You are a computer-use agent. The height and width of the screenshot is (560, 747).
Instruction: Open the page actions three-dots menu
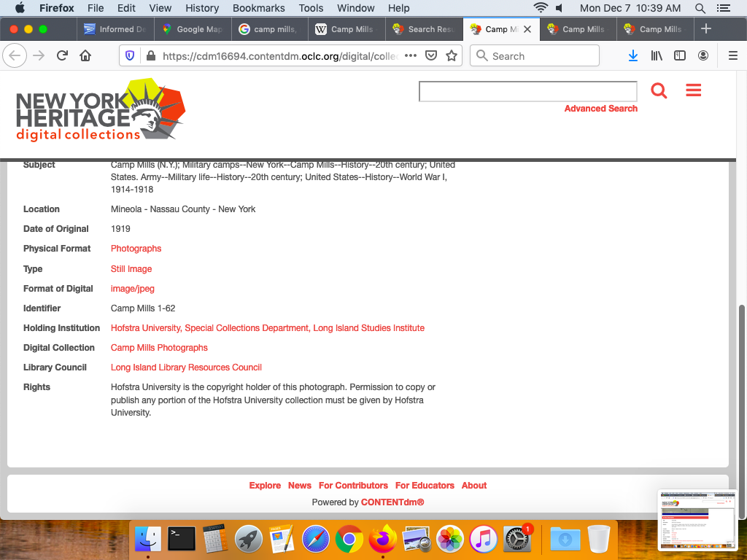[x=411, y=56]
